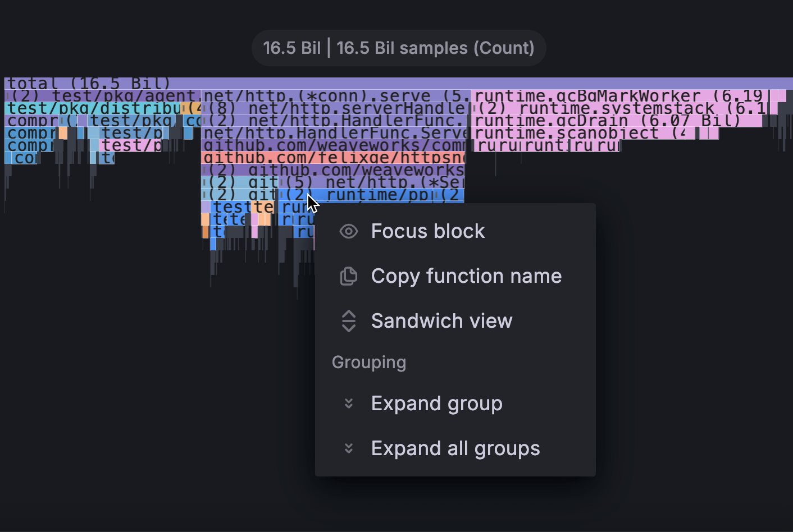
Task: Expand the current group via the menu
Action: pos(436,403)
